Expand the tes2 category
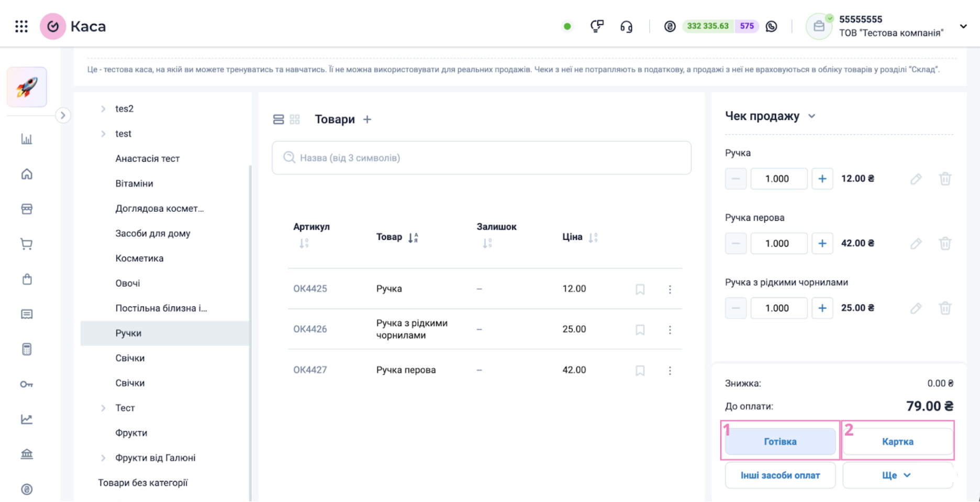The height and width of the screenshot is (502, 980). tap(103, 109)
